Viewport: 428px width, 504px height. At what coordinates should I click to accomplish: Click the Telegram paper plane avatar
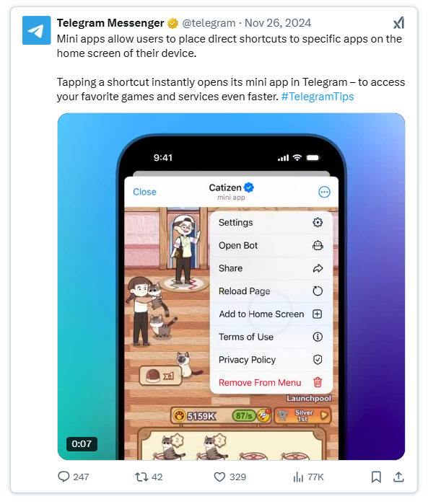pyautogui.click(x=36, y=30)
